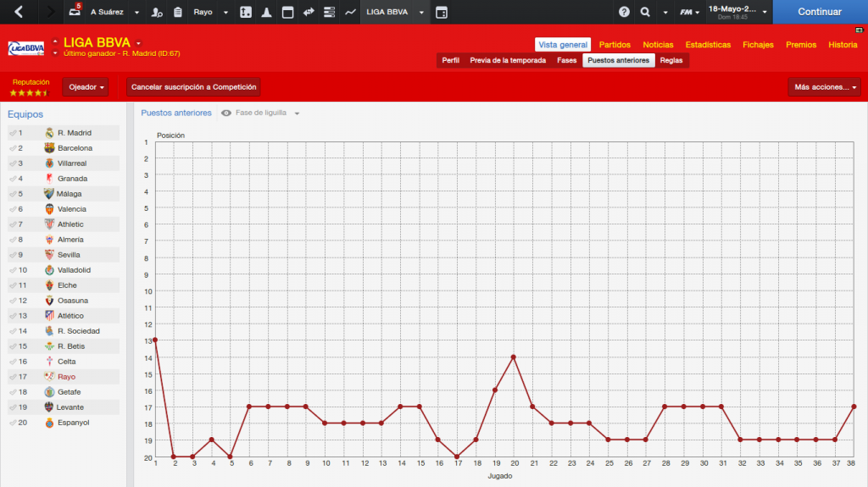This screenshot has width=868, height=487.
Task: Open the Perfil sub-tab
Action: [451, 60]
